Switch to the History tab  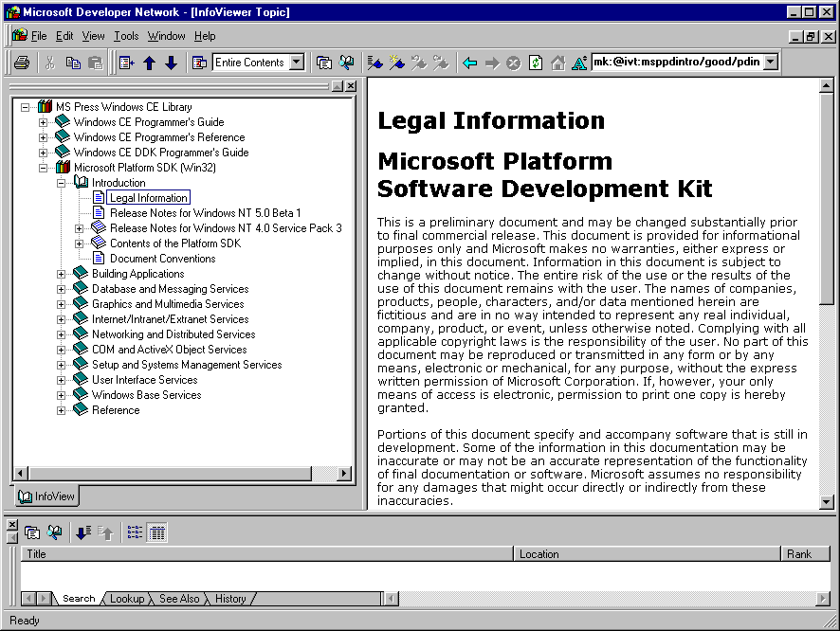(x=230, y=599)
